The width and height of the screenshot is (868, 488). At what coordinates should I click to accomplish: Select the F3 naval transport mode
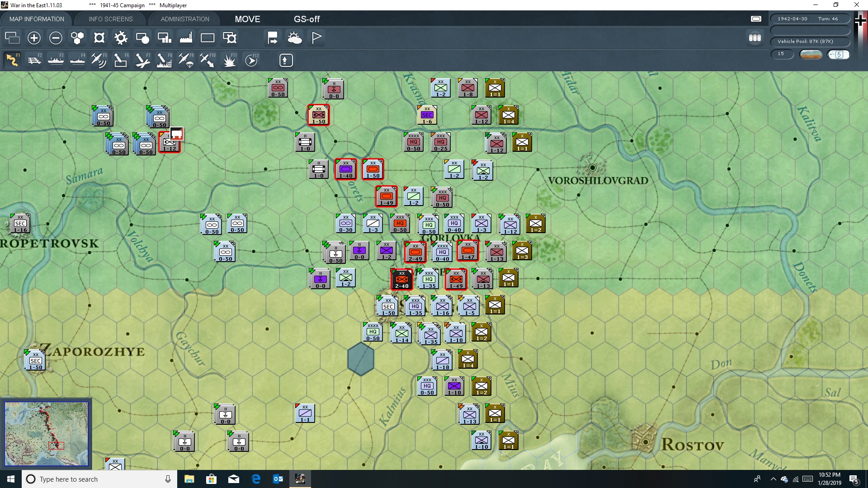56,60
